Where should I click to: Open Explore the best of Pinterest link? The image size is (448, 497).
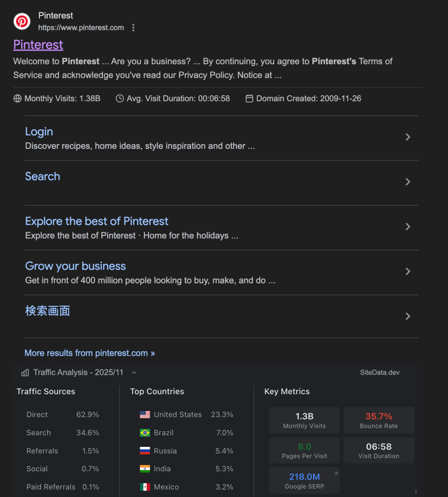(97, 221)
